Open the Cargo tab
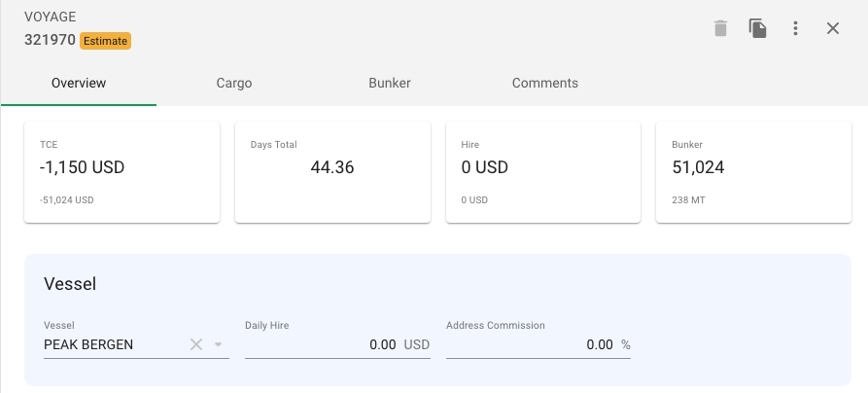Viewport: 868px width, 393px height. tap(234, 83)
